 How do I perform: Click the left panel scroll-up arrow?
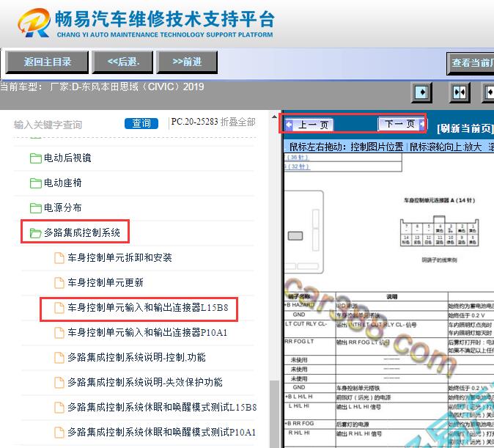click(x=274, y=117)
